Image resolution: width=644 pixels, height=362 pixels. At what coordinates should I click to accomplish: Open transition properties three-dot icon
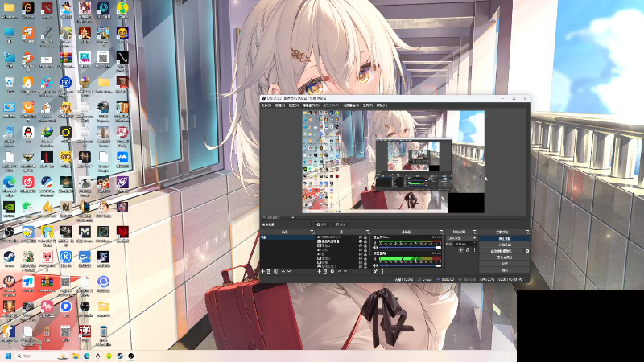[x=474, y=250]
